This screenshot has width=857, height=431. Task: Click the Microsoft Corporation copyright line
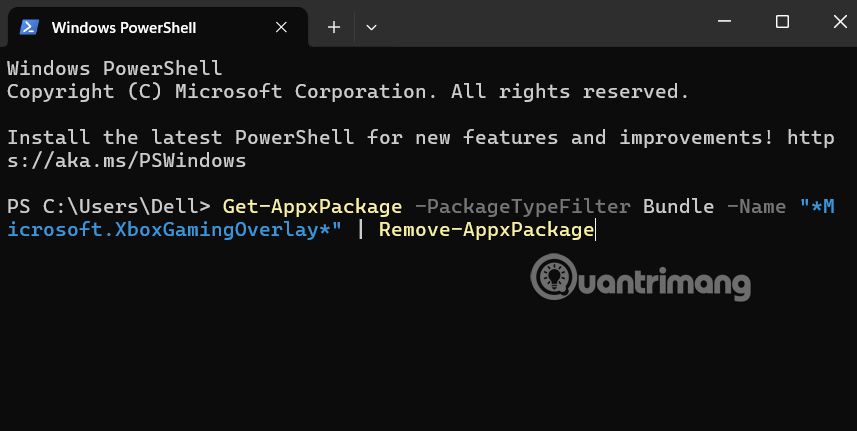coord(348,92)
